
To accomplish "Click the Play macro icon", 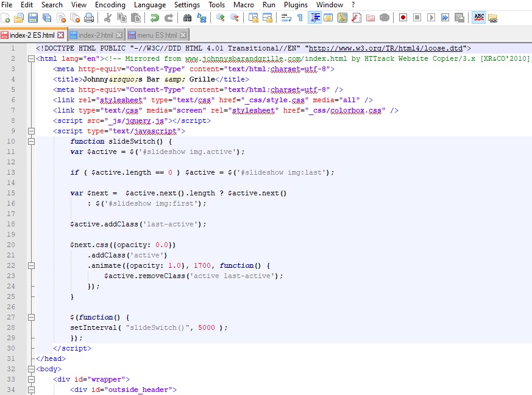I will pyautogui.click(x=431, y=18).
